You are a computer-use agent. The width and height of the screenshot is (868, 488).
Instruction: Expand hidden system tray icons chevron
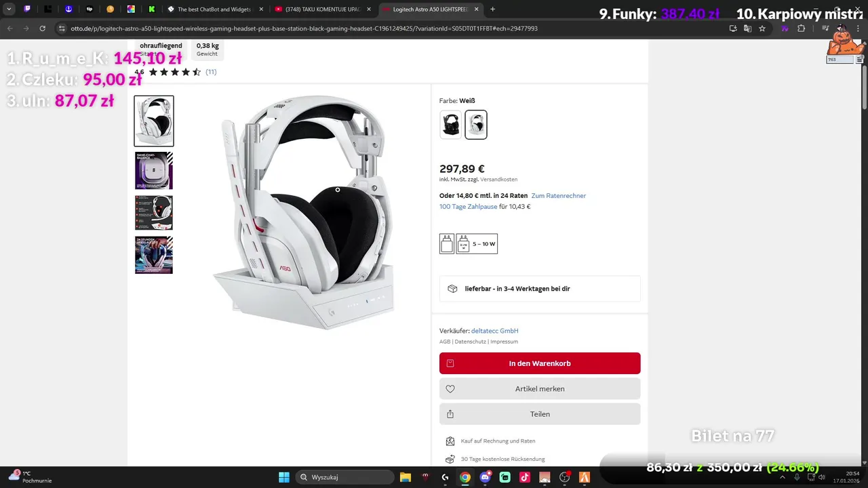pyautogui.click(x=783, y=477)
